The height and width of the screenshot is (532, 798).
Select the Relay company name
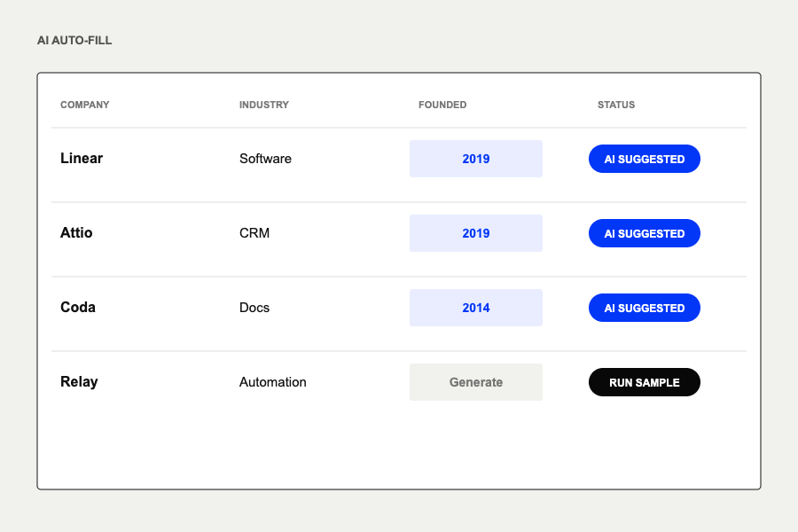79,382
